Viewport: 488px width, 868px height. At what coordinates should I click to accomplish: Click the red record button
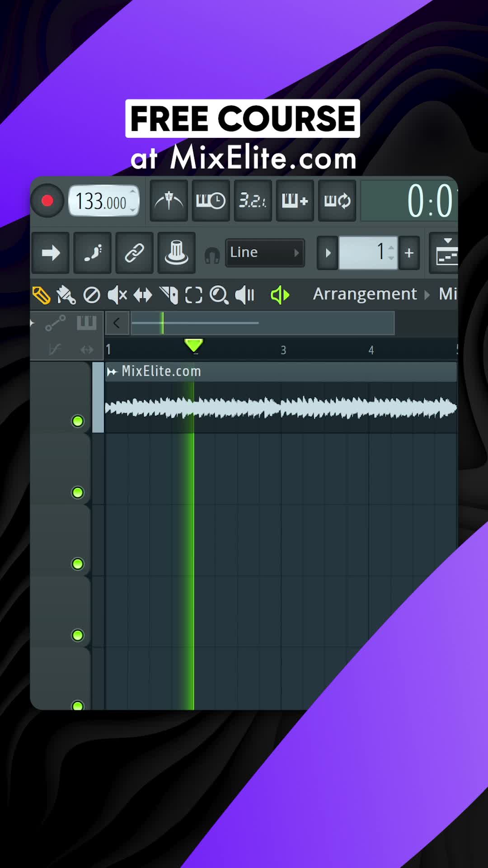click(47, 201)
